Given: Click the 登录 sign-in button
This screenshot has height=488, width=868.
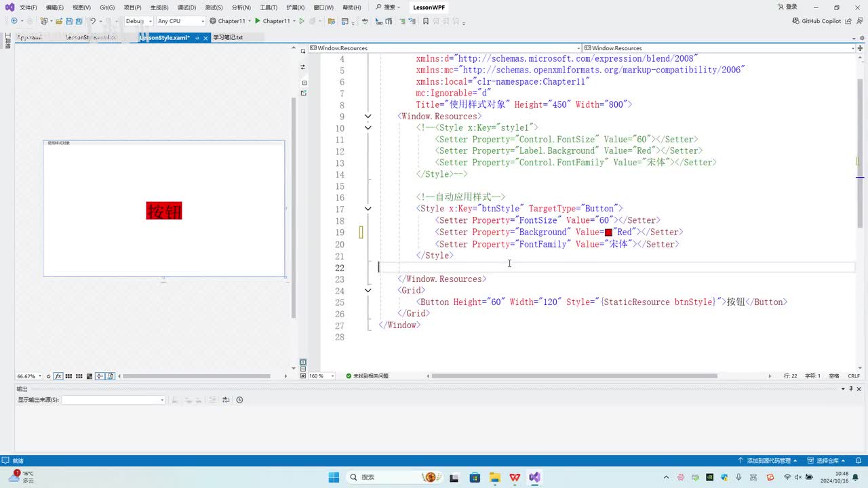Looking at the screenshot, I should point(787,7).
